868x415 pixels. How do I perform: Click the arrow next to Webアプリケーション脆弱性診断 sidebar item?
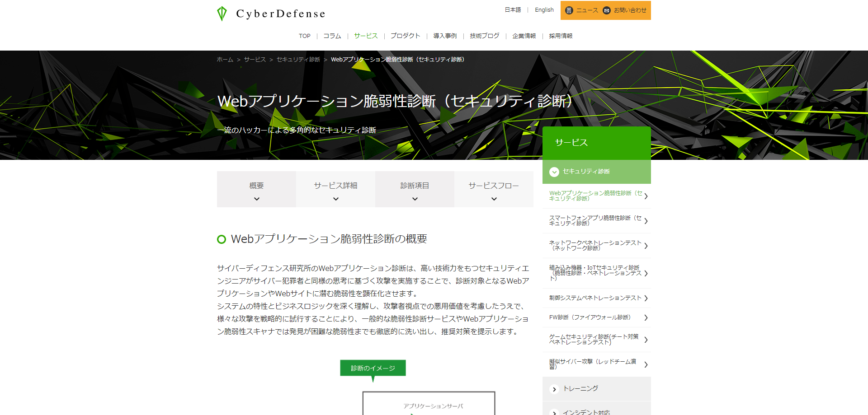pos(646,196)
